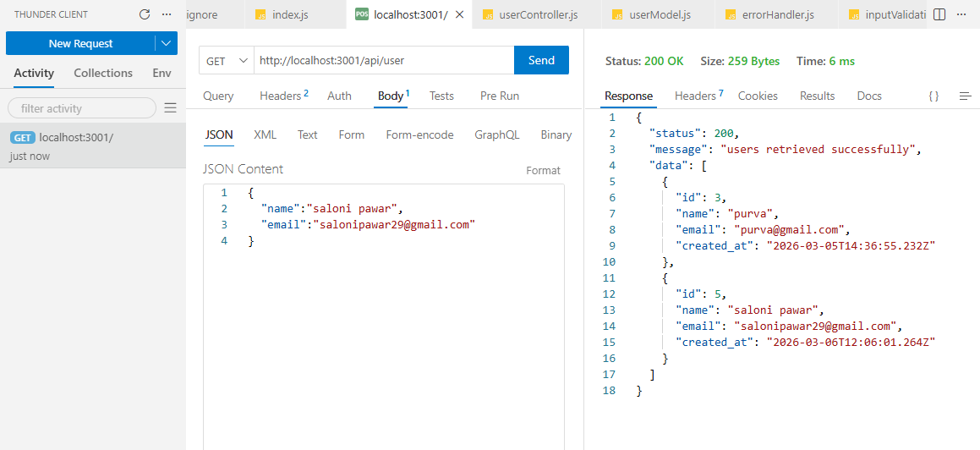Select the Body tab
This screenshot has width=980, height=450.
[393, 96]
